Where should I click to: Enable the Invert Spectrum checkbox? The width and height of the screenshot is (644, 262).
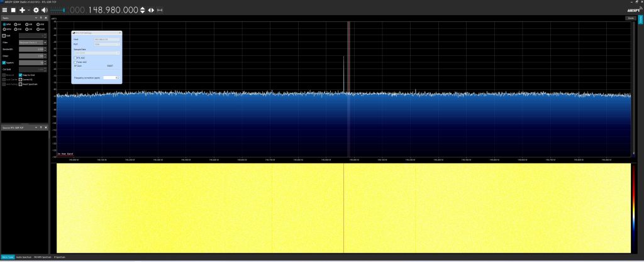click(x=20, y=84)
